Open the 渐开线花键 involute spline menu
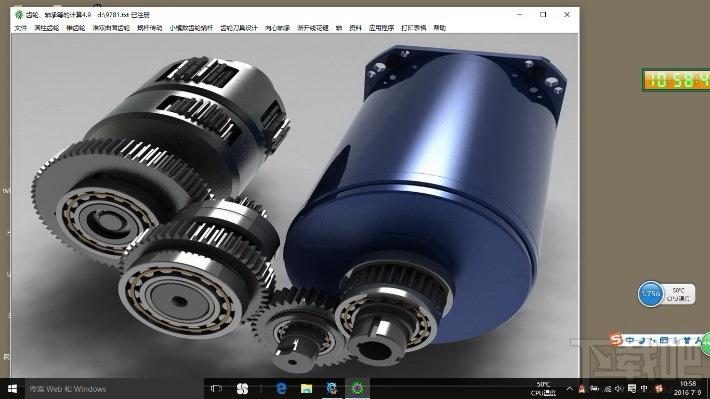This screenshot has height=399, width=710. pos(313,28)
